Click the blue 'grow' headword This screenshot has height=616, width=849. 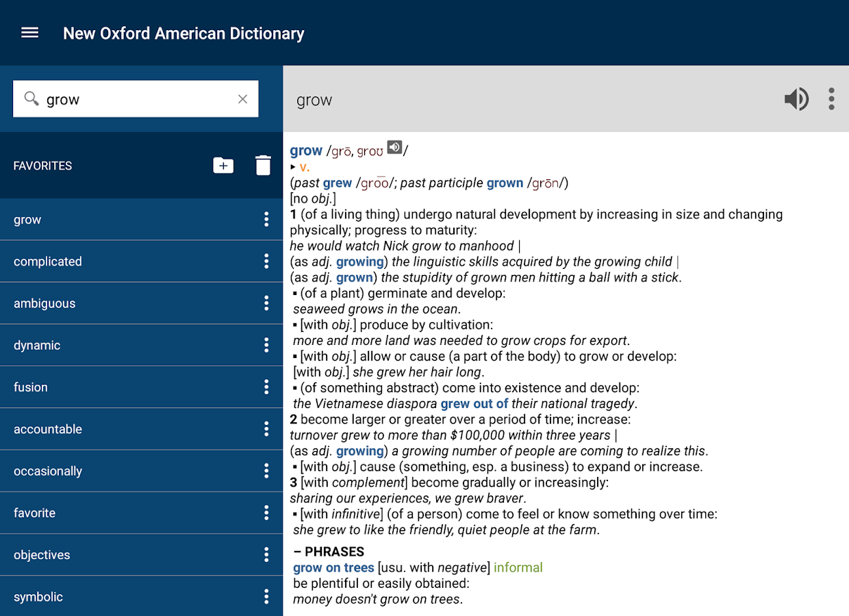(x=306, y=151)
